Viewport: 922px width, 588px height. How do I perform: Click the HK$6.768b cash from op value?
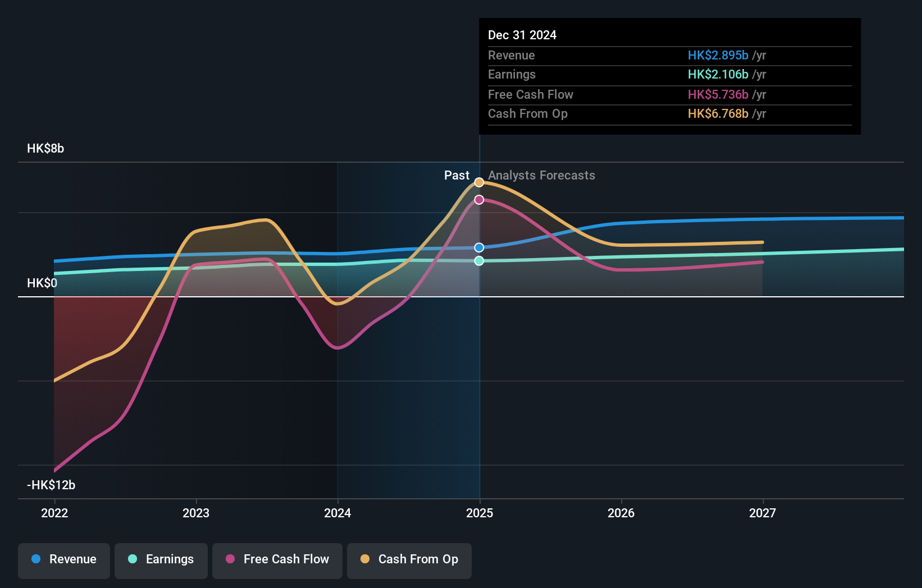718,114
